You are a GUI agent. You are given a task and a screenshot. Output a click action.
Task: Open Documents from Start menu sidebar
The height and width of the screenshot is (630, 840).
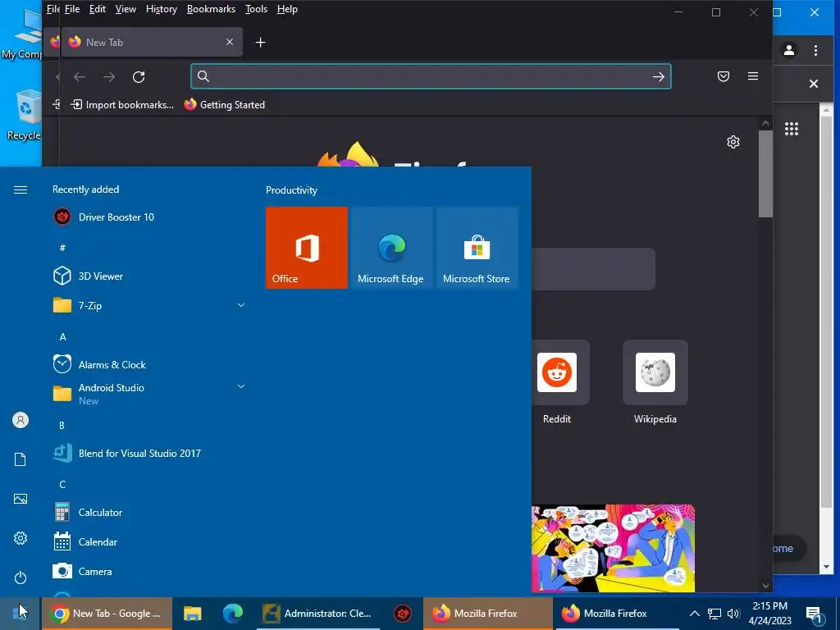(x=21, y=459)
